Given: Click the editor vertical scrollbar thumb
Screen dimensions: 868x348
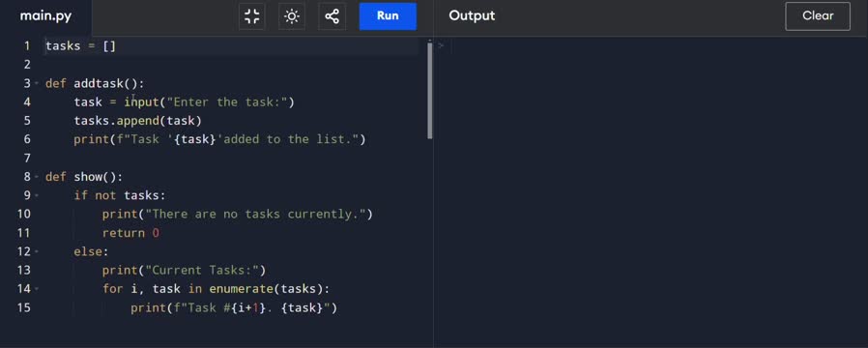Looking at the screenshot, I should pos(429,91).
